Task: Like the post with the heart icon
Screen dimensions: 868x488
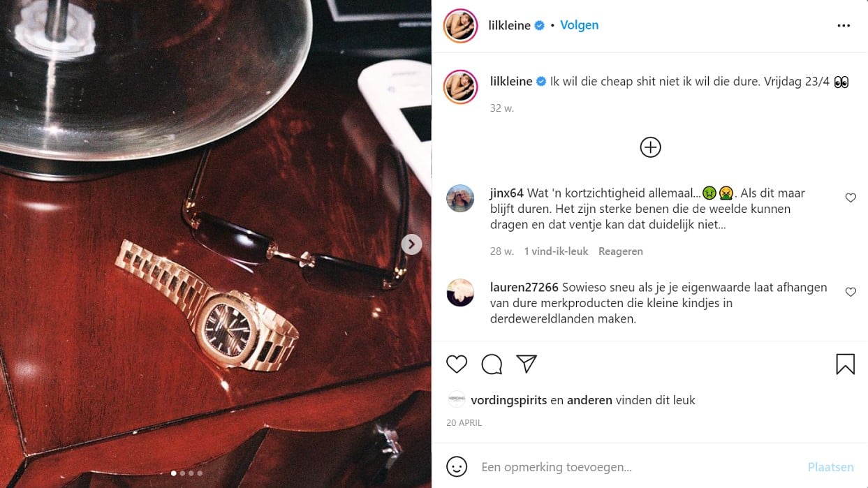Action: pyautogui.click(x=457, y=364)
